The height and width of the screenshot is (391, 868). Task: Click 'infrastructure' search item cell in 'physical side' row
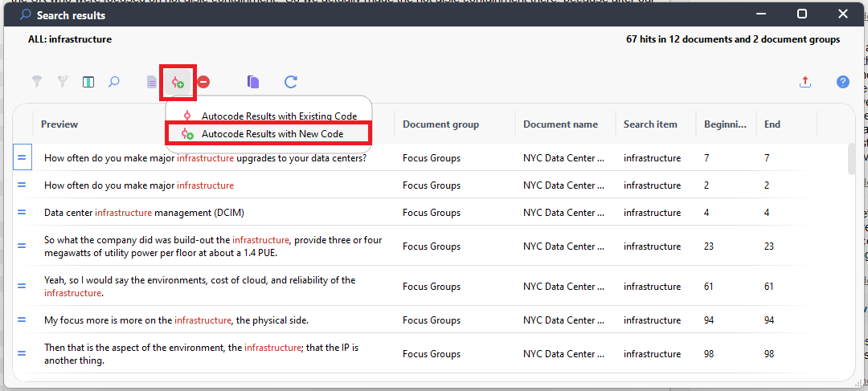click(x=652, y=320)
